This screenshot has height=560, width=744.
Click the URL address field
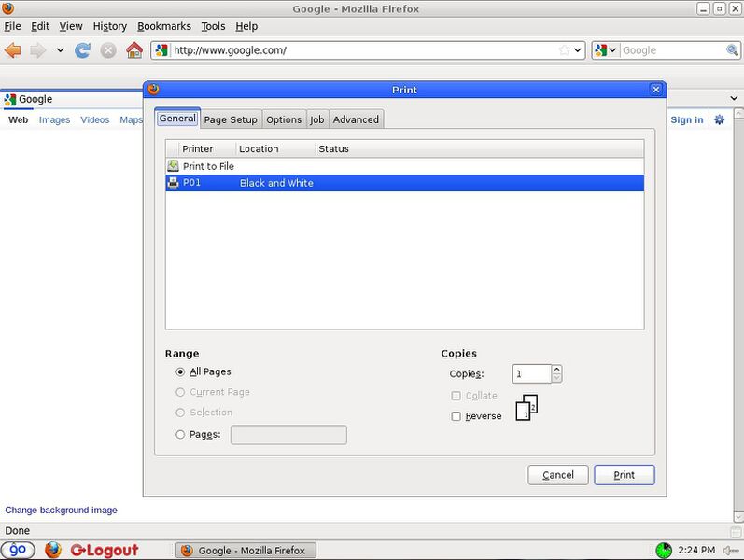(x=363, y=50)
